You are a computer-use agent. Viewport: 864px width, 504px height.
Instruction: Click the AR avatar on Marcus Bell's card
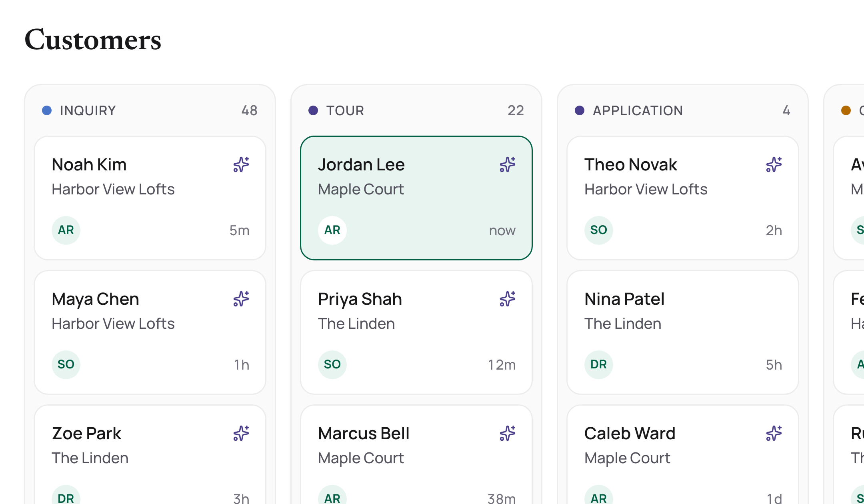click(x=332, y=495)
